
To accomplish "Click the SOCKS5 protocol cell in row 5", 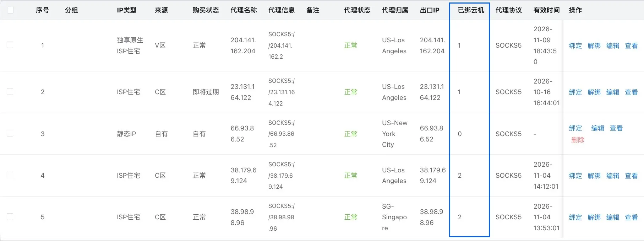I will click(509, 217).
